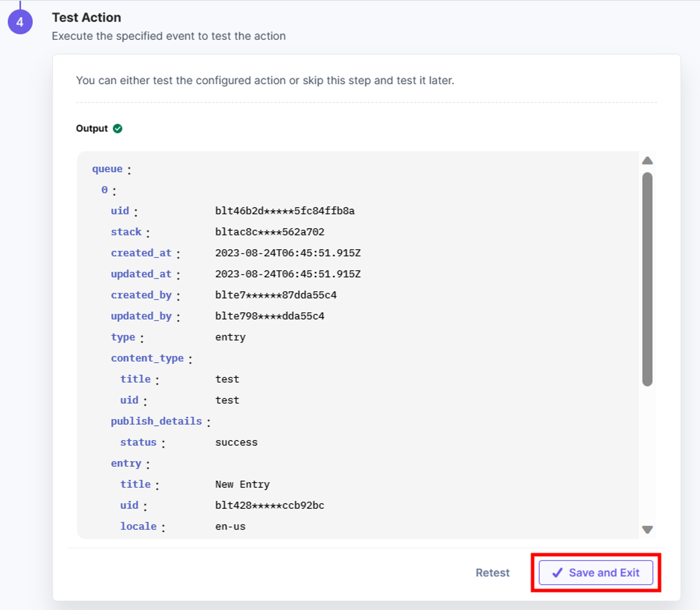The image size is (700, 610).
Task: Select the created_by value blte7******87dda55c4
Action: click(x=275, y=295)
